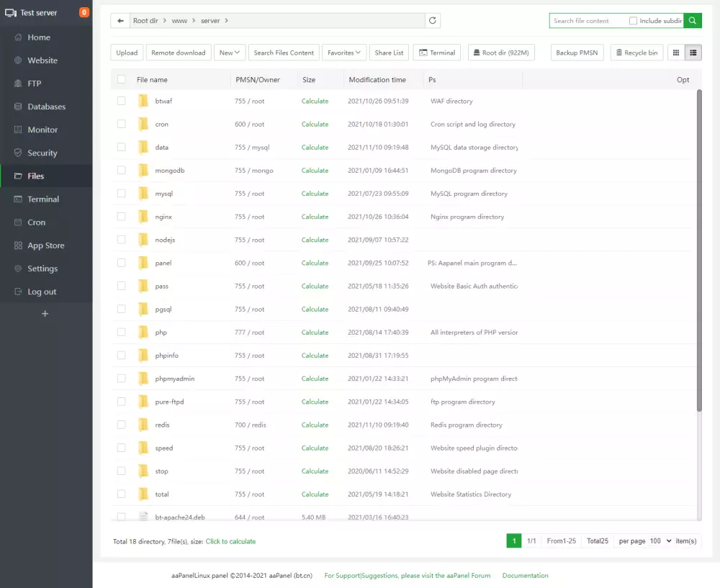Go back using the arrow button

[120, 20]
